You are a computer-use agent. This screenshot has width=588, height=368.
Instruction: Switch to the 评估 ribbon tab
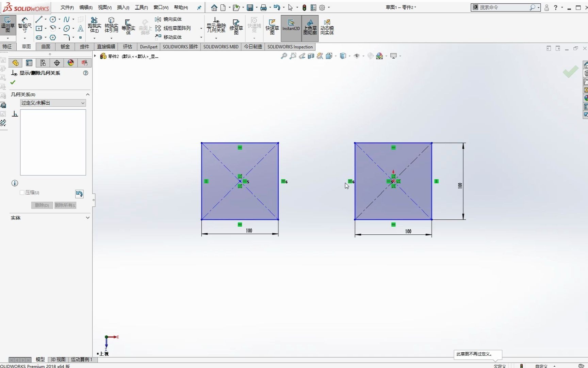(127, 47)
